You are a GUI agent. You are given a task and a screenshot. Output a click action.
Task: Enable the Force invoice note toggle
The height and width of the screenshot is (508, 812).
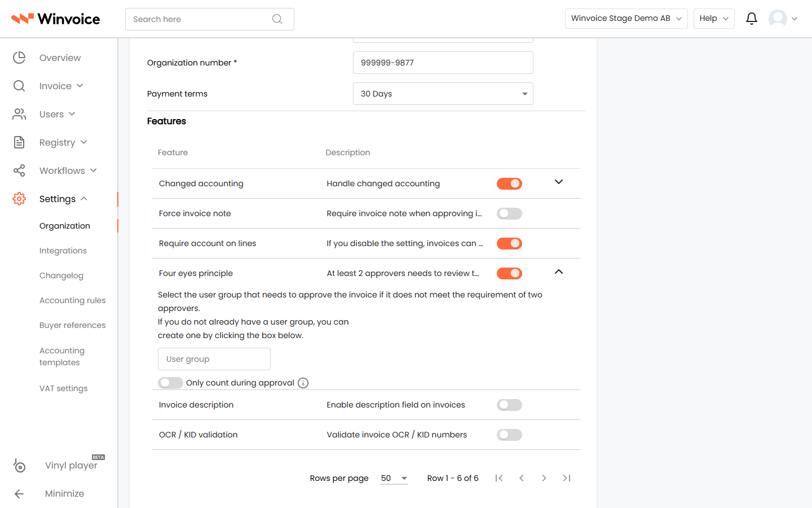[509, 213]
